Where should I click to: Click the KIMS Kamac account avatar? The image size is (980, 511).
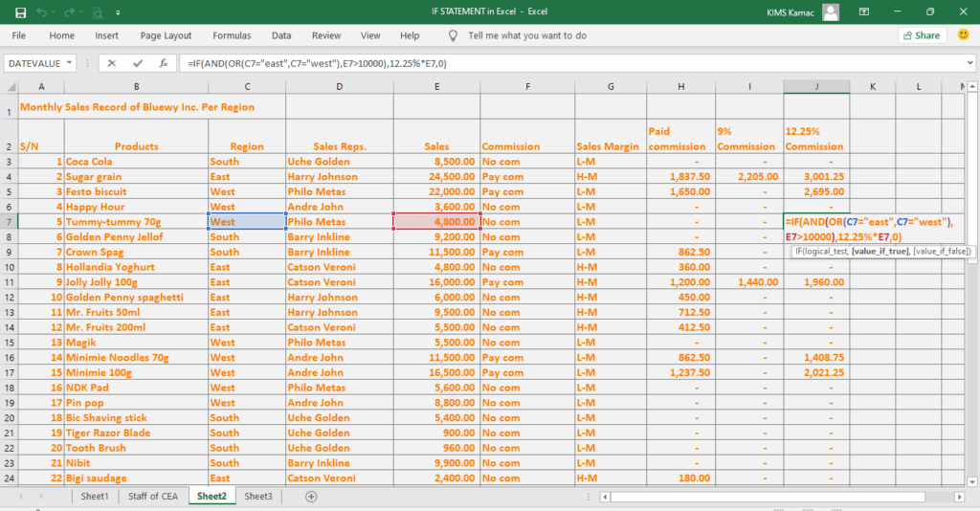832,11
